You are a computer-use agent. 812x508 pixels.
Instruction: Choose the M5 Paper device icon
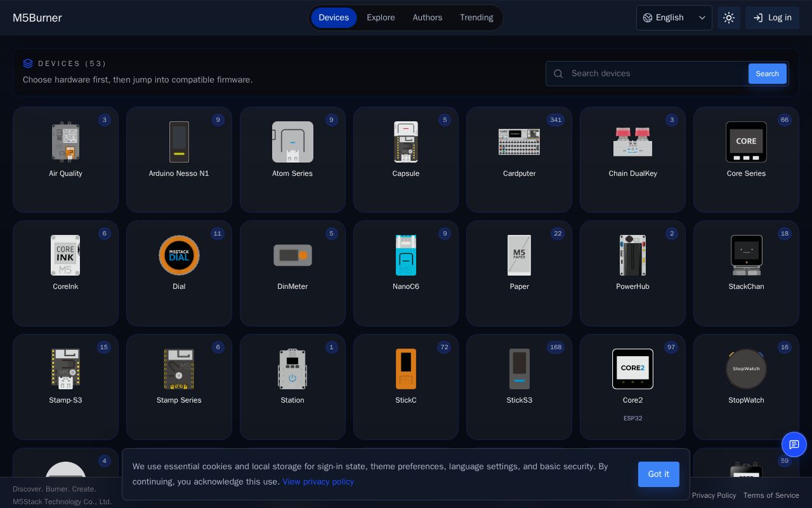point(519,255)
